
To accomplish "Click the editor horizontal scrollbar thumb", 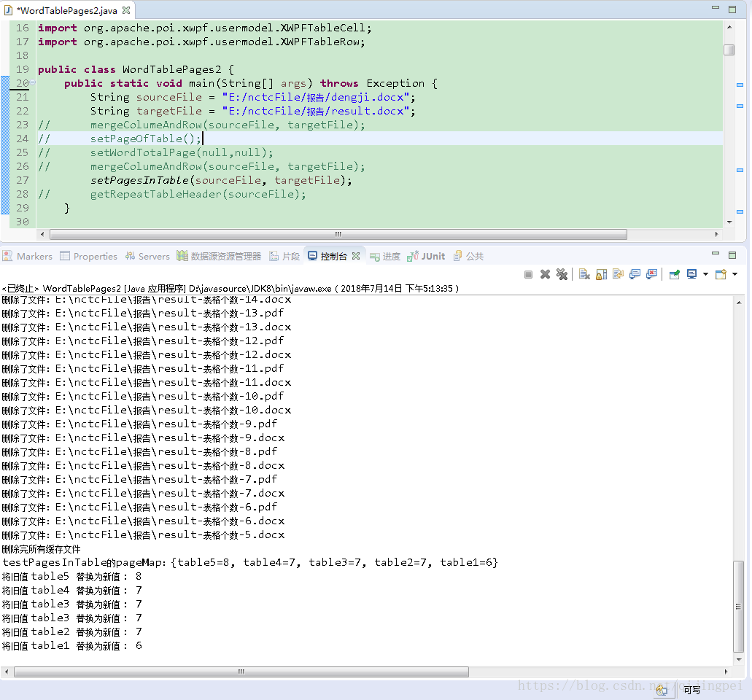I will point(338,235).
